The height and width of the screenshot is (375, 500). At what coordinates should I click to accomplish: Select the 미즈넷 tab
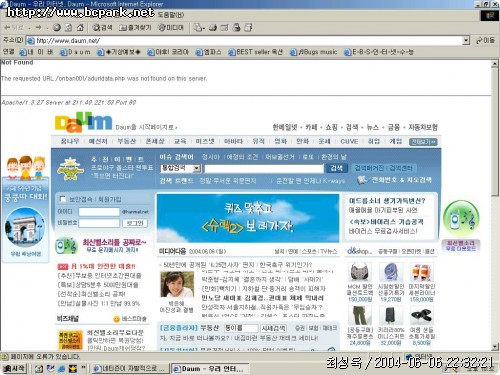(205, 141)
